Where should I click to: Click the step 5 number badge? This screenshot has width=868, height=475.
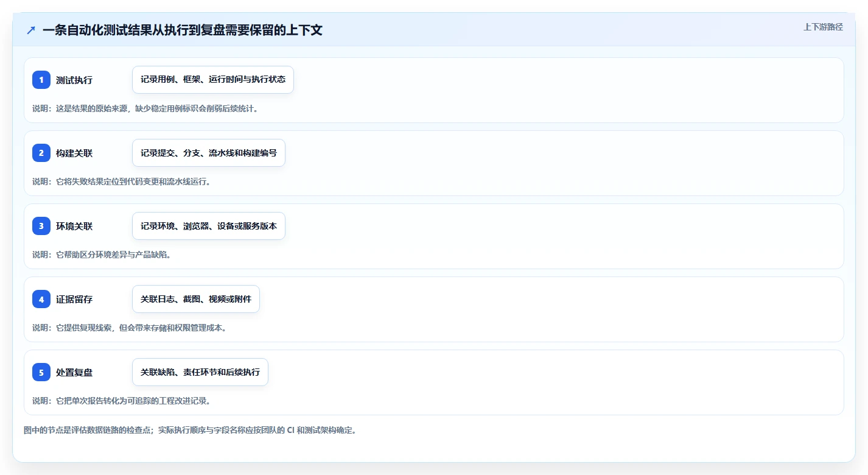[x=41, y=372]
